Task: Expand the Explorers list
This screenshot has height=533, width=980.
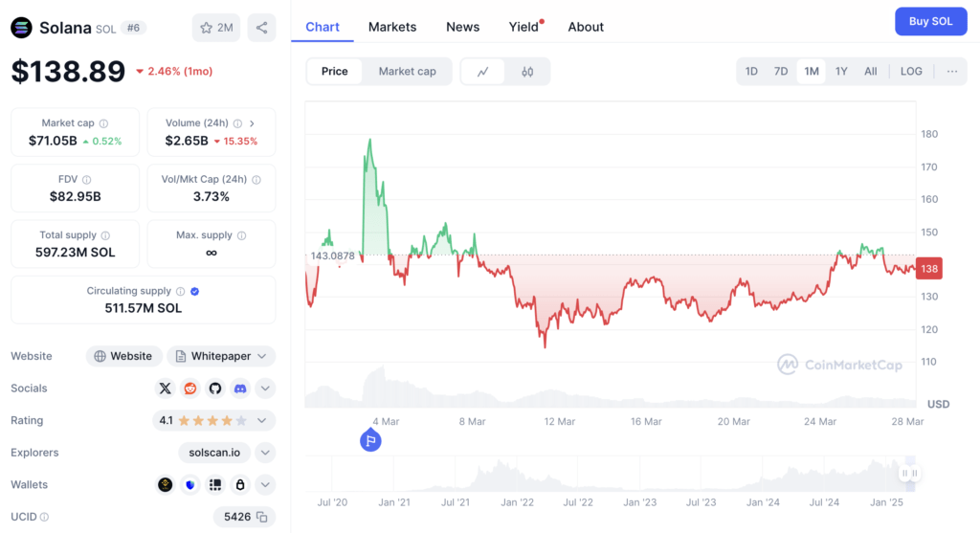Action: (x=265, y=453)
